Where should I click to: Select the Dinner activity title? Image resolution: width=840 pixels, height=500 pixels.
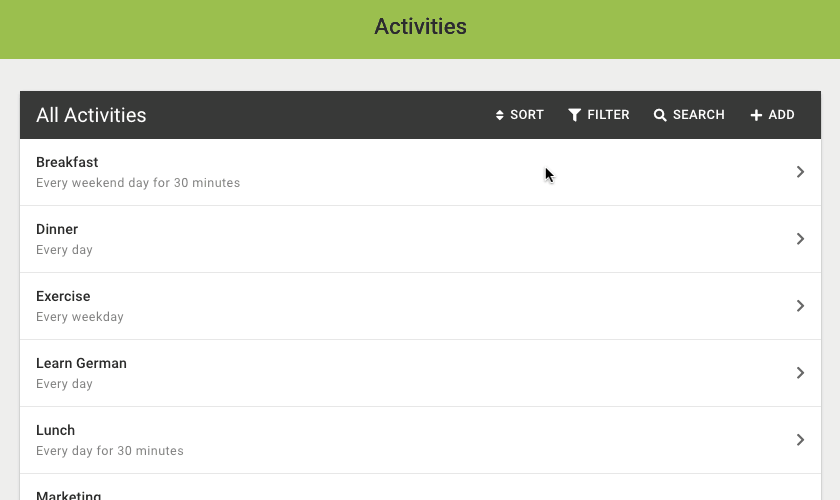point(57,229)
